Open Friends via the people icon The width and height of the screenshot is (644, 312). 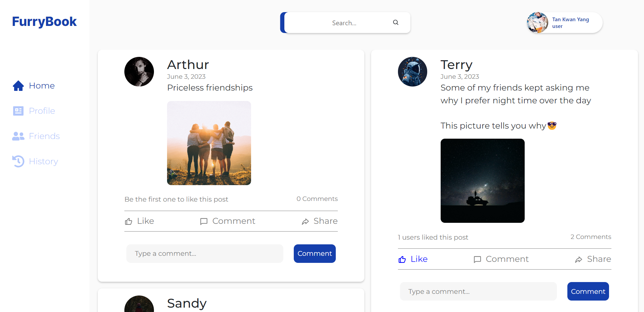[x=18, y=136]
